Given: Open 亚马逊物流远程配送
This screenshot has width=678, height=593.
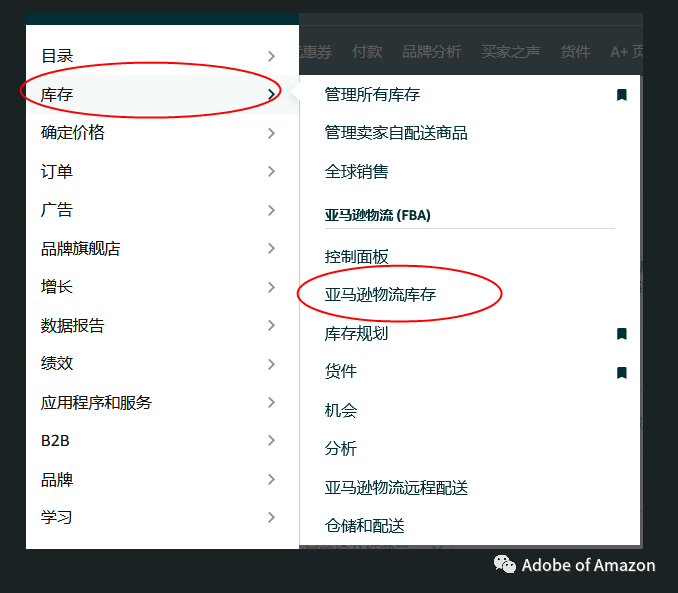Looking at the screenshot, I should click(x=396, y=487).
